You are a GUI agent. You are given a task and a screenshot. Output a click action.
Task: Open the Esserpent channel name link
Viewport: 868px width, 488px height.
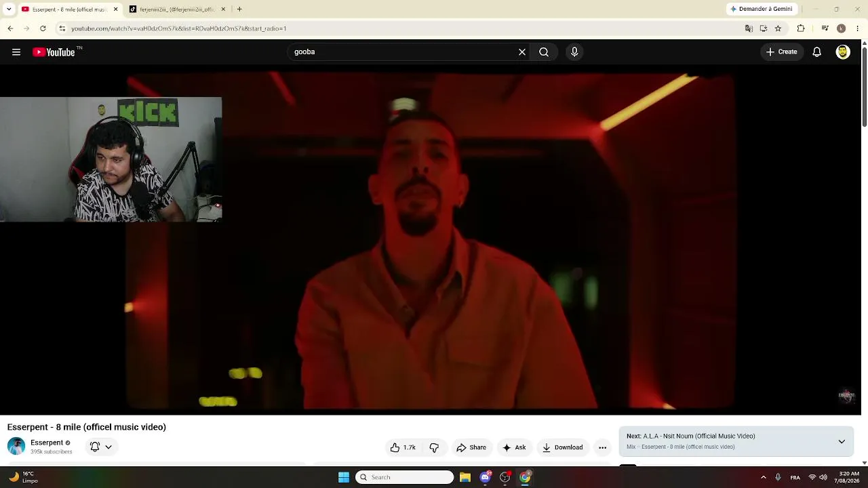47,443
